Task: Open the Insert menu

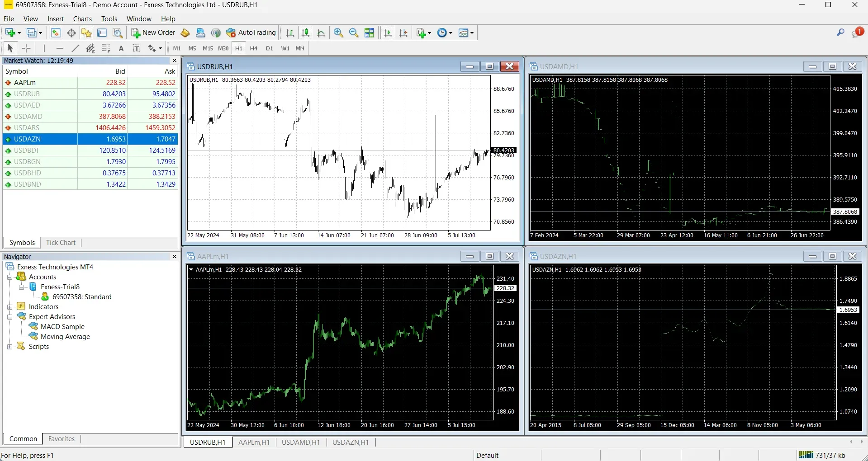Action: (56, 19)
